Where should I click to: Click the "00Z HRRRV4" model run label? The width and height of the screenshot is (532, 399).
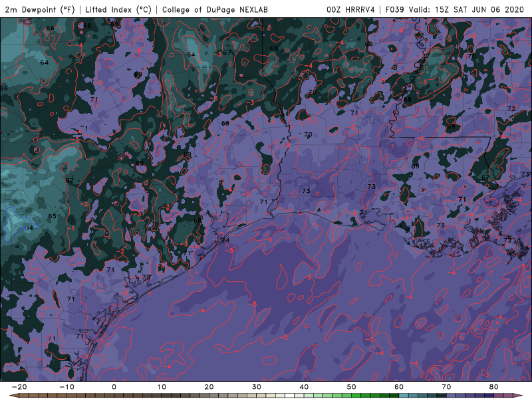pyautogui.click(x=350, y=9)
